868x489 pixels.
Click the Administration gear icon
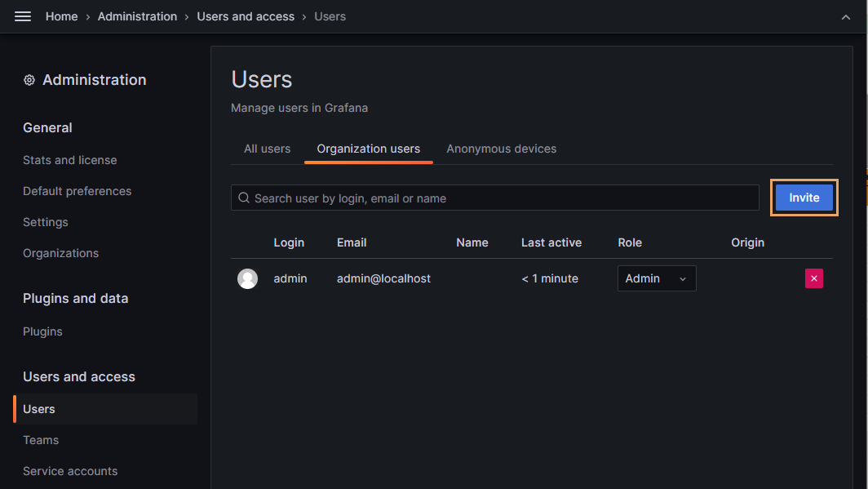[29, 80]
